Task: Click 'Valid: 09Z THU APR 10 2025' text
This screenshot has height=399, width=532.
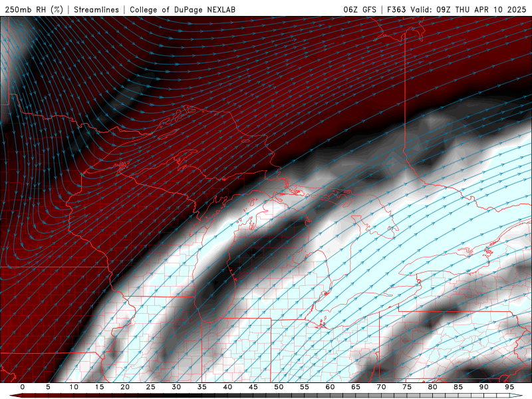Action: (x=468, y=9)
